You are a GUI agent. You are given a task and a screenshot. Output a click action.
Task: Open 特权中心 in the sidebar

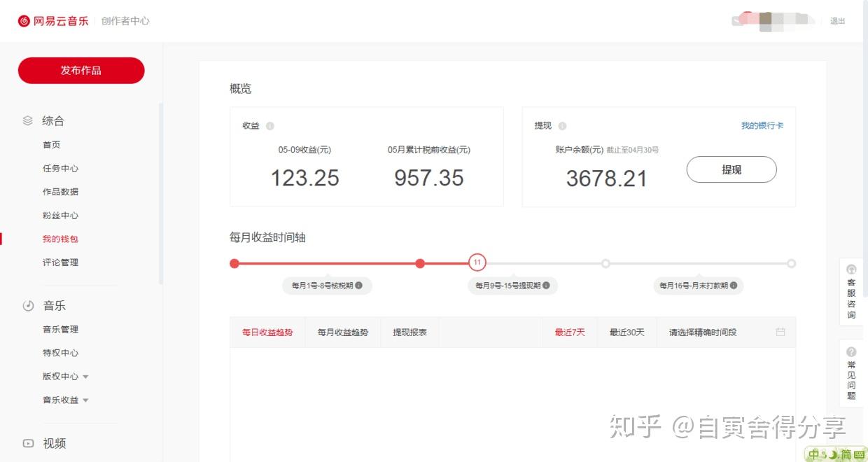pos(60,353)
